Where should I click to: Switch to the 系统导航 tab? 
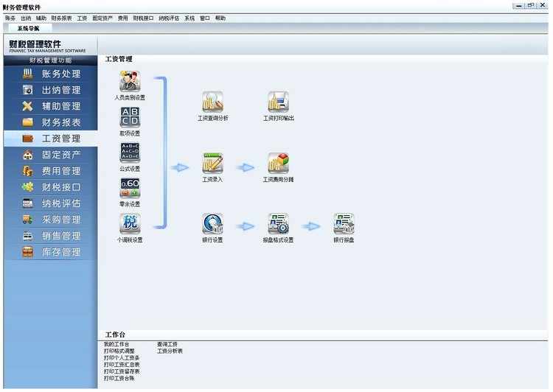pyautogui.click(x=29, y=28)
